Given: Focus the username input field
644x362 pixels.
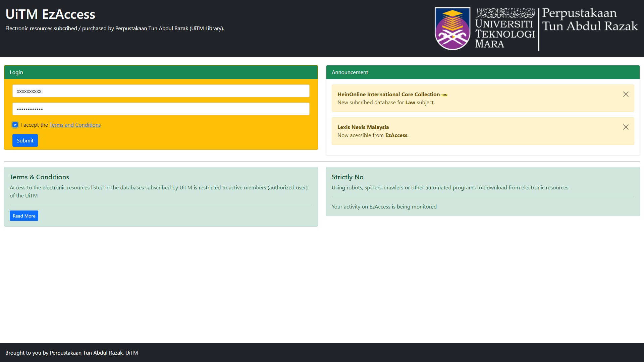Looking at the screenshot, I should click(161, 91).
